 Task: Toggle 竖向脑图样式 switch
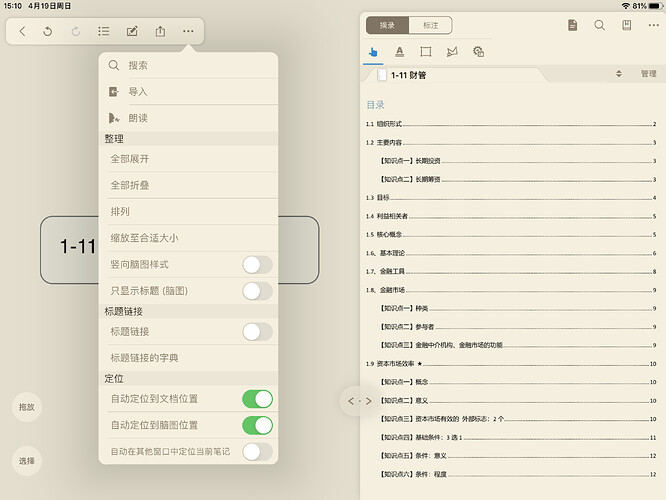point(257,265)
